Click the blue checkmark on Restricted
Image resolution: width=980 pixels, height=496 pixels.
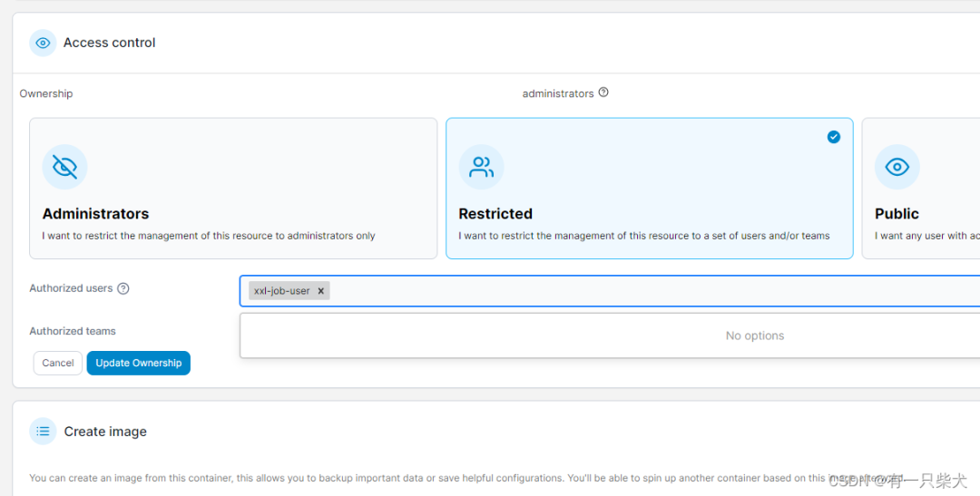[834, 137]
